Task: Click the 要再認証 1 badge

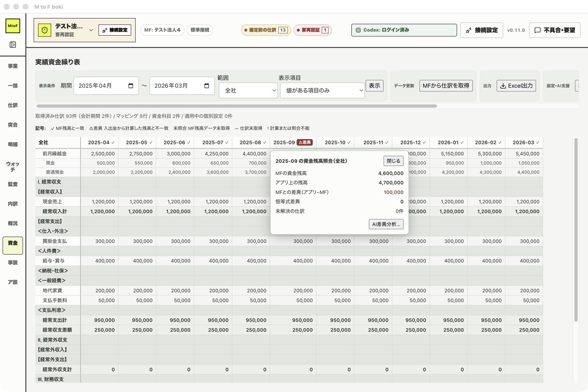Action: [x=312, y=30]
